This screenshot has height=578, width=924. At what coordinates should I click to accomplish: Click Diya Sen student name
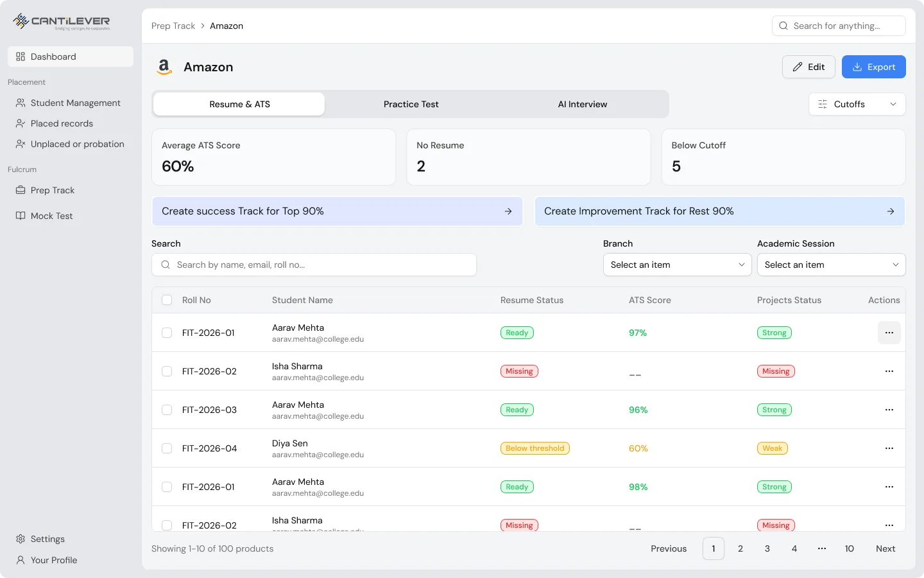tap(290, 443)
